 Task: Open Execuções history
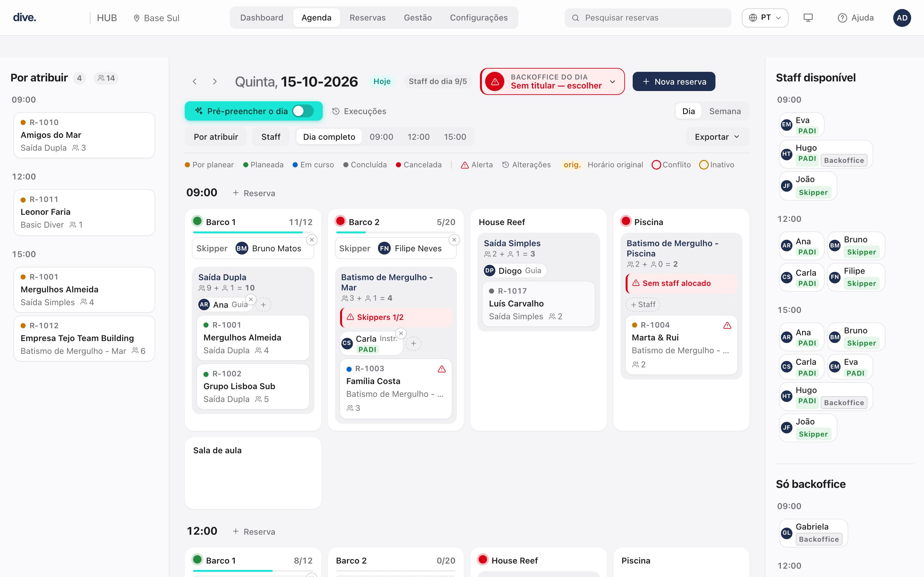tap(359, 111)
